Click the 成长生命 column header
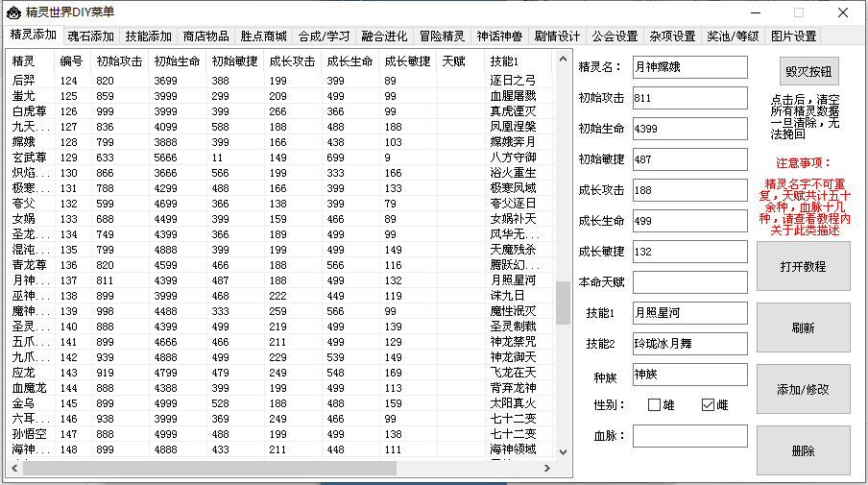 (x=350, y=61)
